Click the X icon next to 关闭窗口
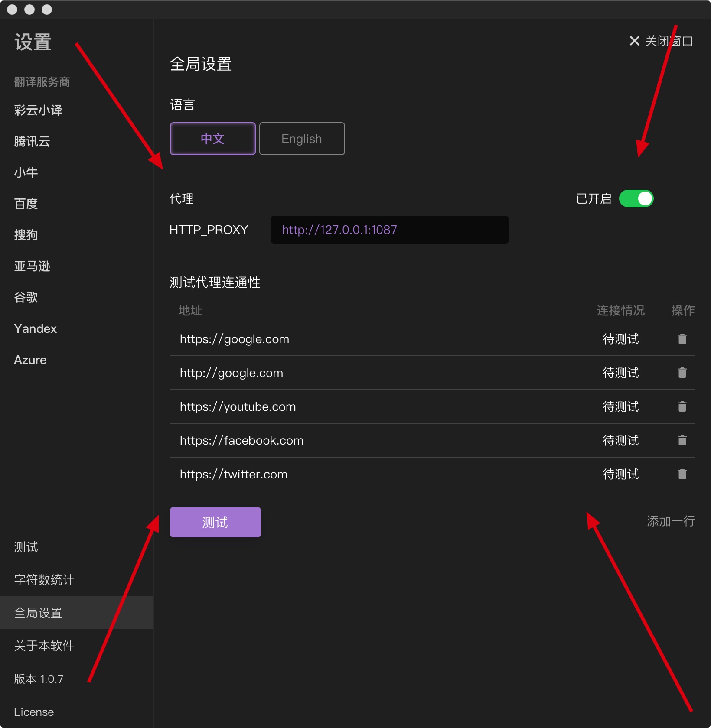The image size is (711, 728). pyautogui.click(x=634, y=41)
